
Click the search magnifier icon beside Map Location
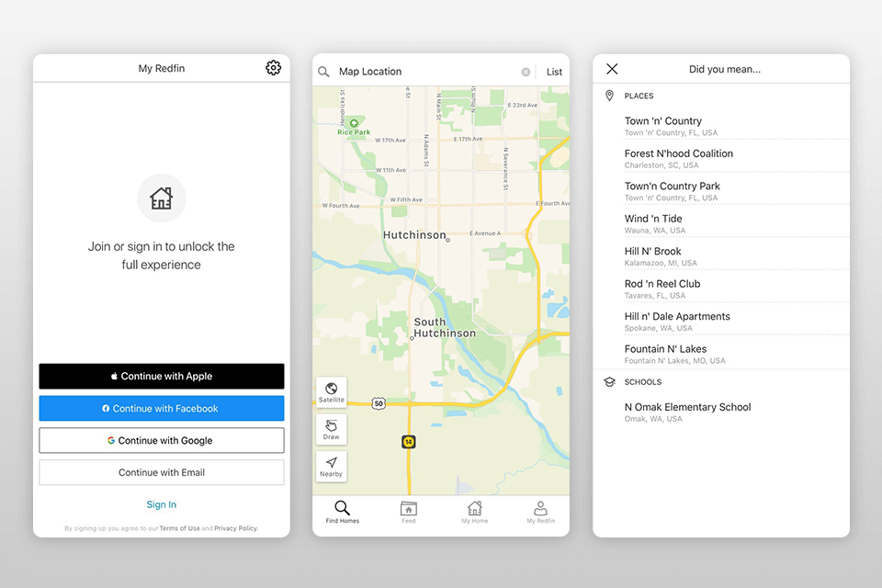coord(323,72)
